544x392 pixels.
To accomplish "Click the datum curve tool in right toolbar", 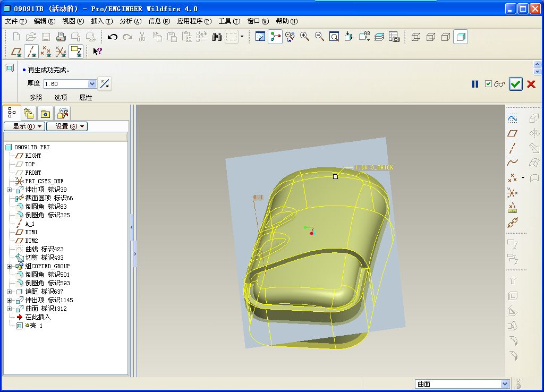I will (513, 163).
